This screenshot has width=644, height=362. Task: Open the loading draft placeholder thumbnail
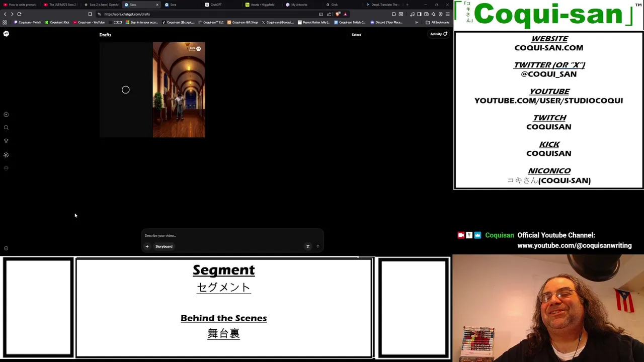pos(126,89)
